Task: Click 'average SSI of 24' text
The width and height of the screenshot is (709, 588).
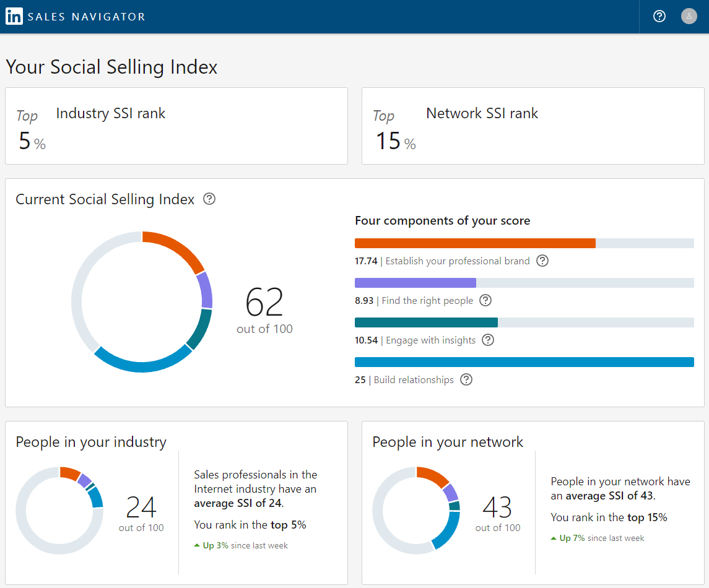Action: (x=238, y=503)
